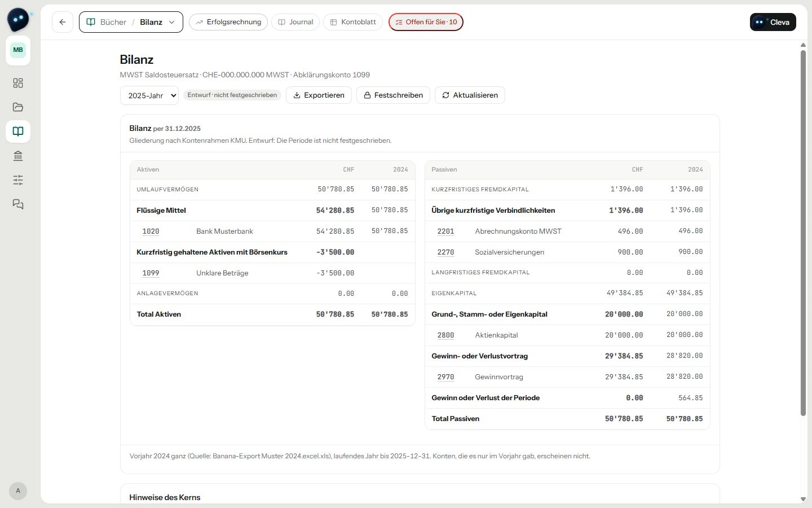
Task: Select the open book icon in sidebar
Action: pyautogui.click(x=18, y=132)
